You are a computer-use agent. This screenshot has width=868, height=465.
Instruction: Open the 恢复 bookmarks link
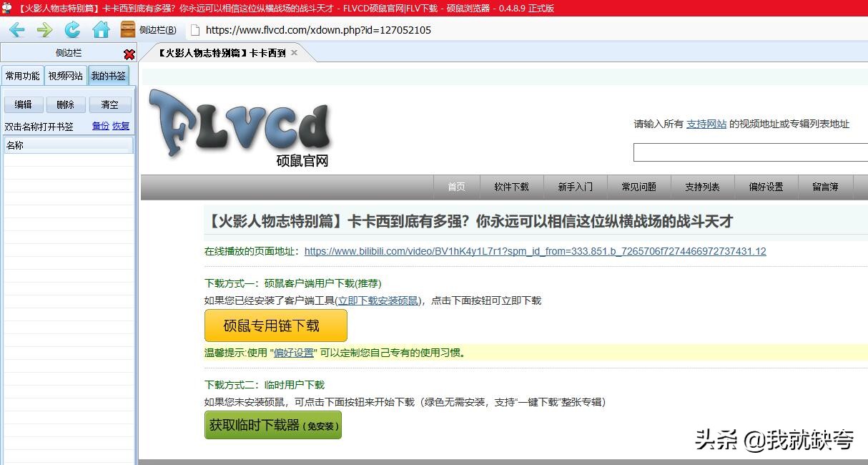tap(121, 126)
